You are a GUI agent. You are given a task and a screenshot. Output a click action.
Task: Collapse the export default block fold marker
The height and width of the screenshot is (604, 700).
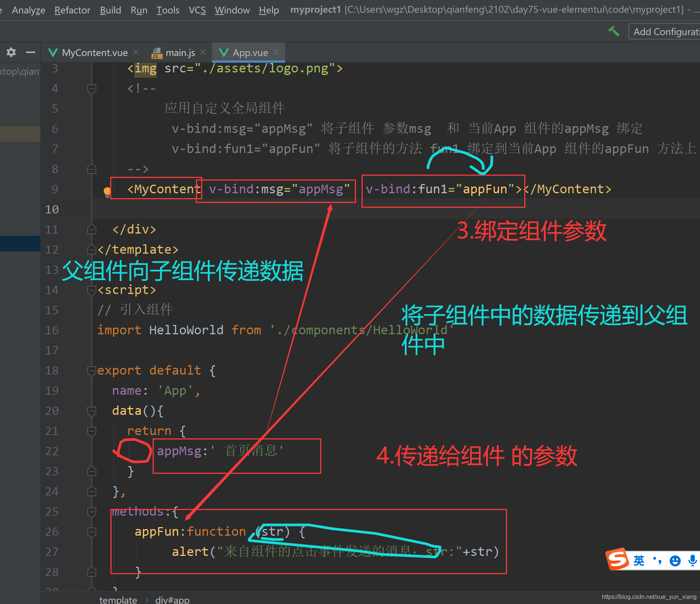click(91, 370)
